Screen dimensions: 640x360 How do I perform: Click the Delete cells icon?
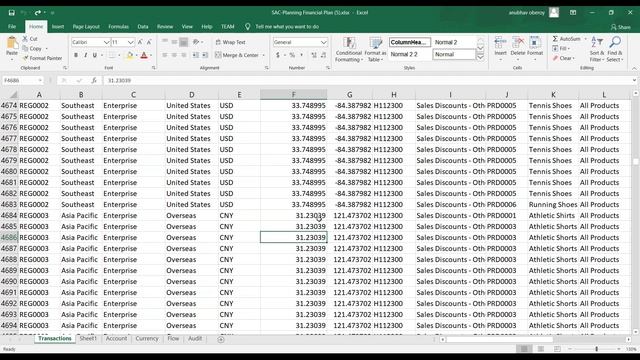(x=518, y=43)
